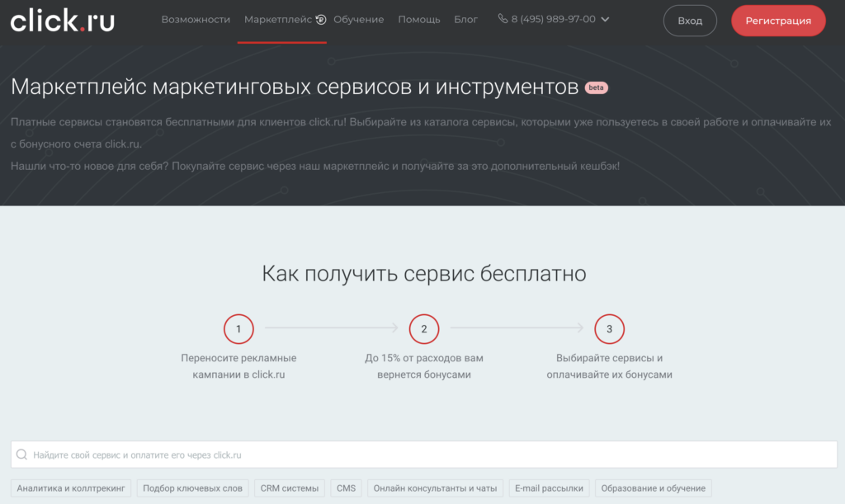This screenshot has width=845, height=504.
Task: Click heading Как получить сервис бесплатно
Action: click(423, 274)
